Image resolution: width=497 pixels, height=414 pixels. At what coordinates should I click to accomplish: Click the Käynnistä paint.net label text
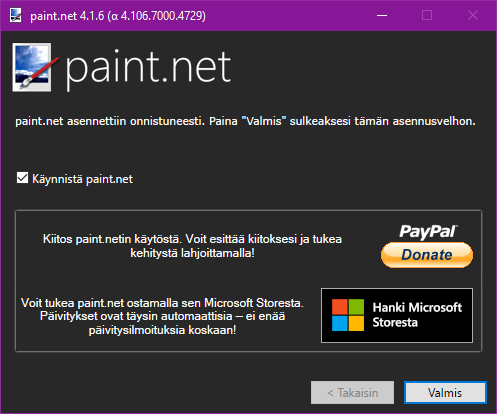point(82,179)
